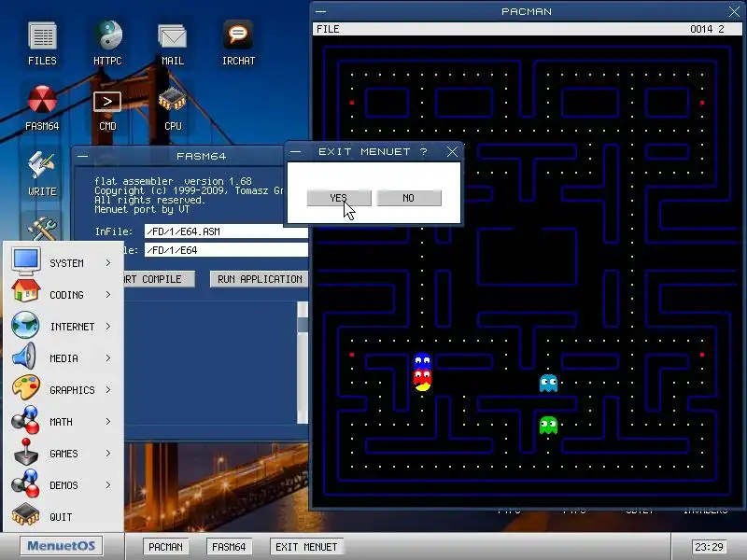Confirm exit with the YES button

[339, 198]
